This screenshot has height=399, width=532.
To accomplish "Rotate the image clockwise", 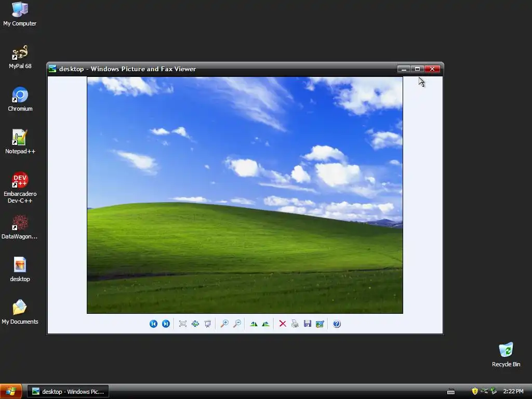I will (254, 324).
